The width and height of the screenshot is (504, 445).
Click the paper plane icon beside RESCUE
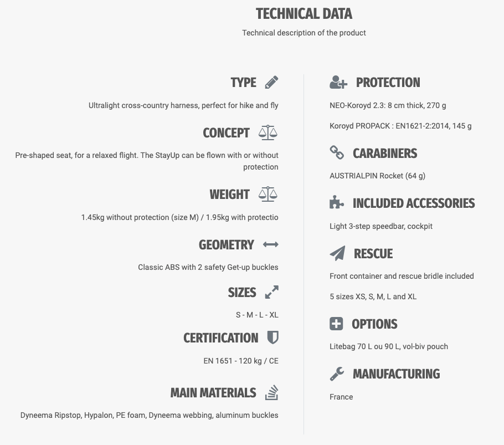tap(337, 253)
